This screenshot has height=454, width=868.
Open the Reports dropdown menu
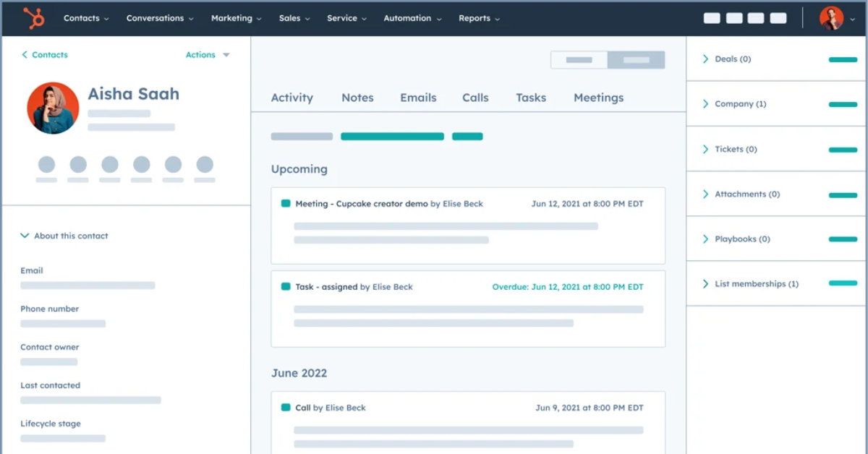tap(479, 19)
